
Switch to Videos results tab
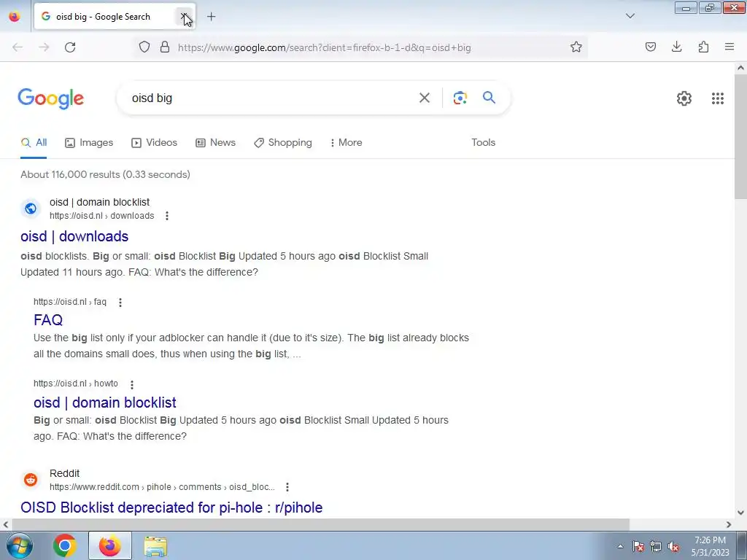pyautogui.click(x=155, y=142)
